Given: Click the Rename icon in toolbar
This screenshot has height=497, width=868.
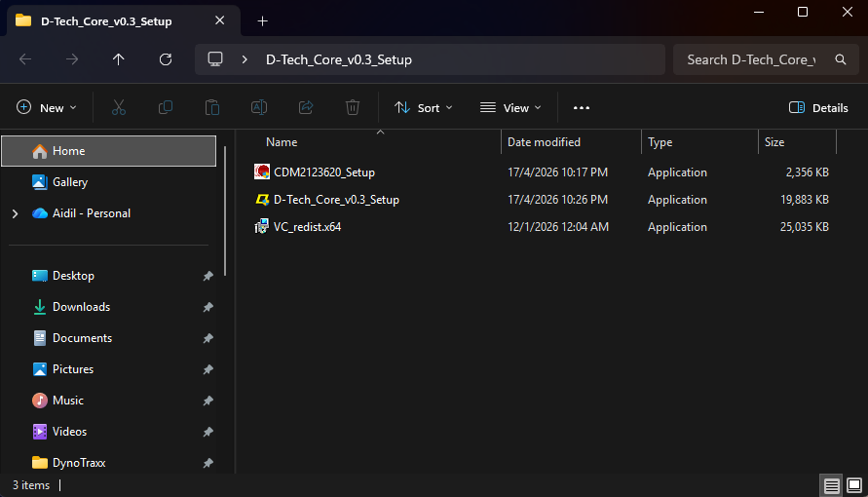Looking at the screenshot, I should (x=259, y=107).
